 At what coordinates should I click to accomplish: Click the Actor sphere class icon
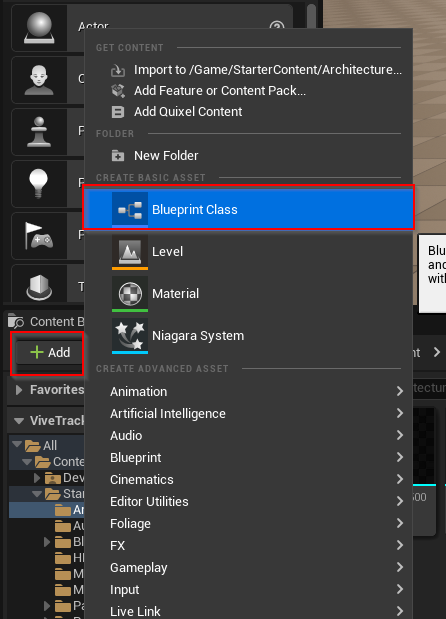click(39, 28)
